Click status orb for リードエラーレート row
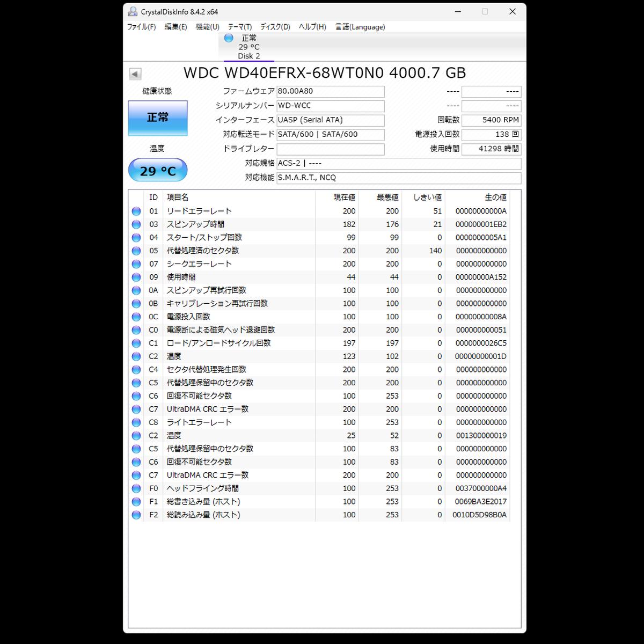This screenshot has width=644, height=644. [x=136, y=211]
